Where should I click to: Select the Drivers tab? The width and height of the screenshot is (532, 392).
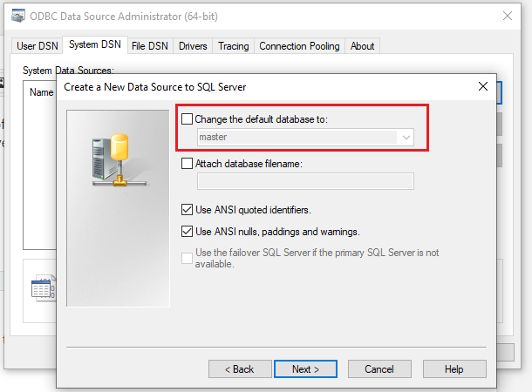193,46
